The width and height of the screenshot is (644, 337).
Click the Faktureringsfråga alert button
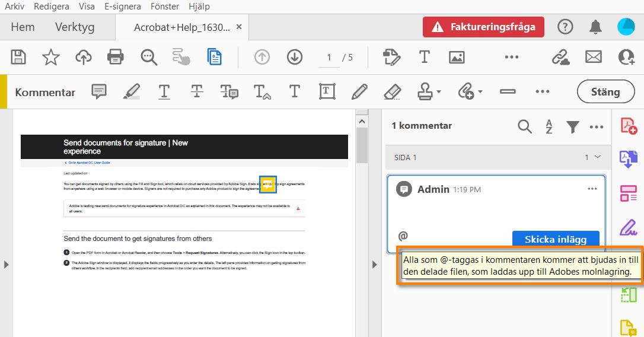(x=483, y=27)
